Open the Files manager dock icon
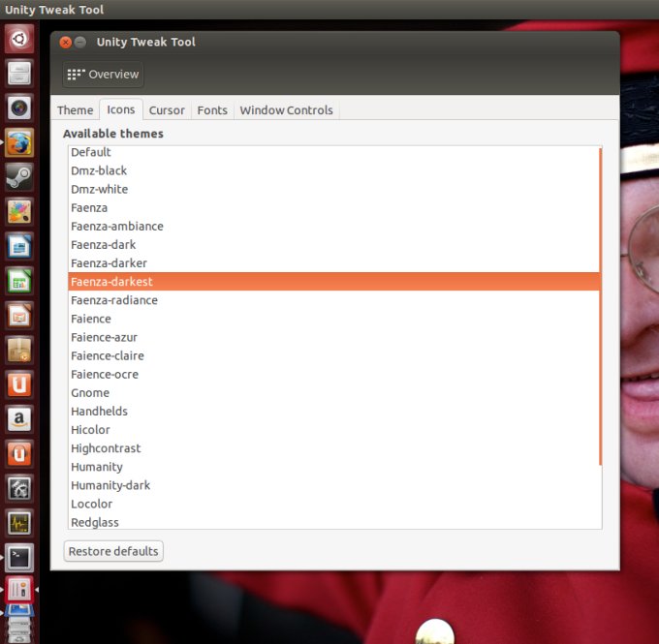 click(x=19, y=74)
